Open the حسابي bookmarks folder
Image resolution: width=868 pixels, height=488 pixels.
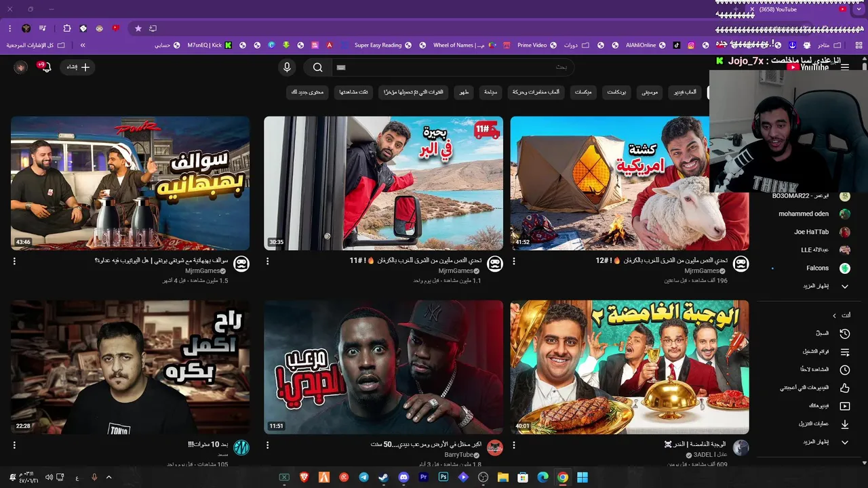167,45
